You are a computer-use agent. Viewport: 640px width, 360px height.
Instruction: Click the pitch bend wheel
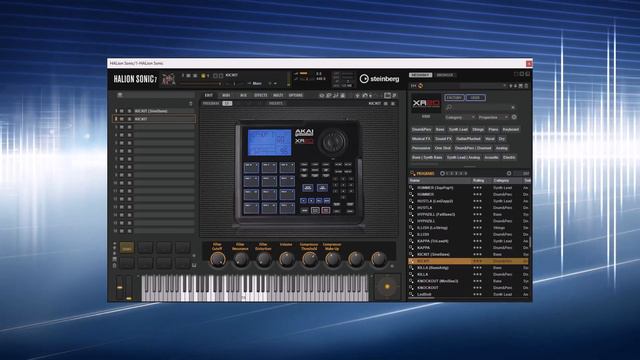pyautogui.click(x=120, y=288)
